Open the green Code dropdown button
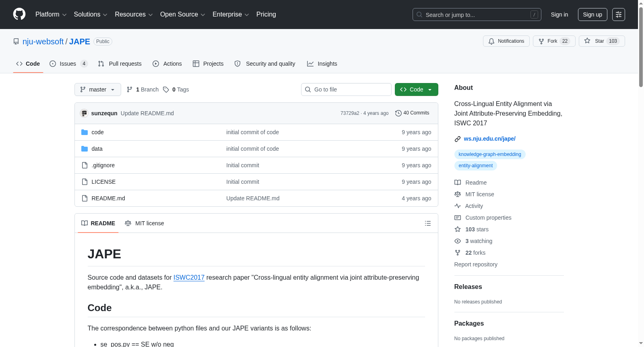The image size is (644, 347). pos(417,89)
